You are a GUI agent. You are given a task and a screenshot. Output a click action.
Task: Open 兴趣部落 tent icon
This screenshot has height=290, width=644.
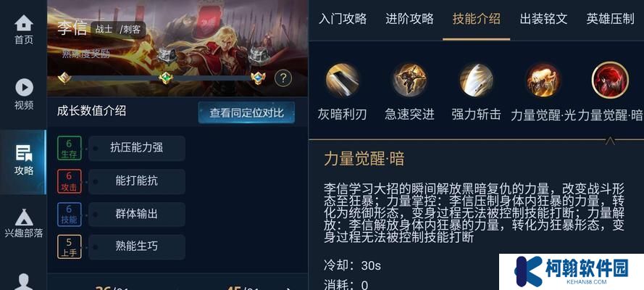[x=24, y=224]
